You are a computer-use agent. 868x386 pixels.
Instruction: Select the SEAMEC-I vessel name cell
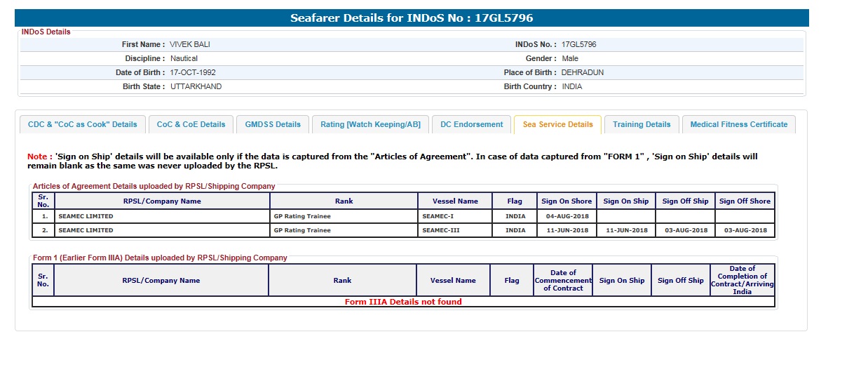pos(438,216)
